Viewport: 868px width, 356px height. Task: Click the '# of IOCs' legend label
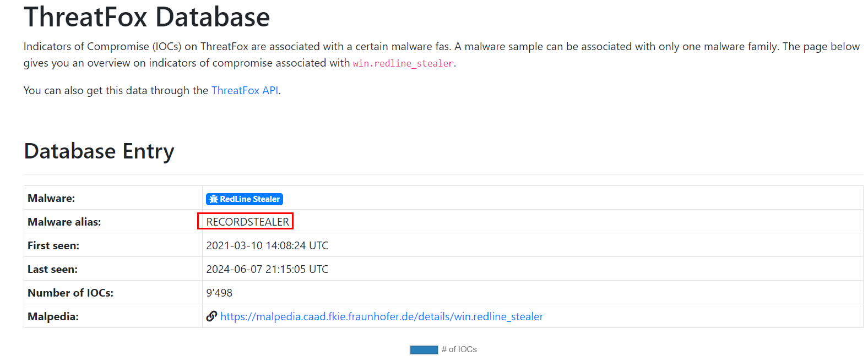click(459, 350)
